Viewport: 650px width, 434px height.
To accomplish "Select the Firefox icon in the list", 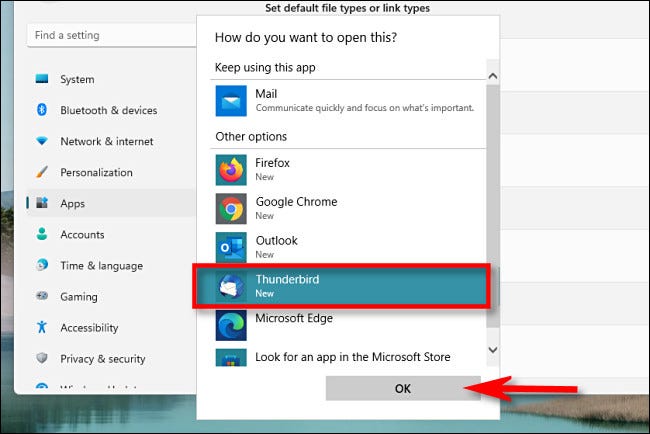I will click(x=231, y=170).
